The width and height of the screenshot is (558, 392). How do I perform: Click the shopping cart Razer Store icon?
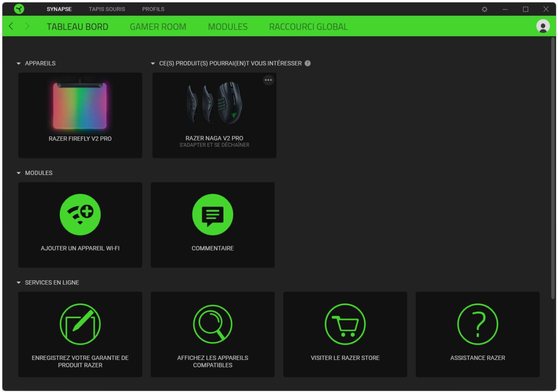(345, 324)
